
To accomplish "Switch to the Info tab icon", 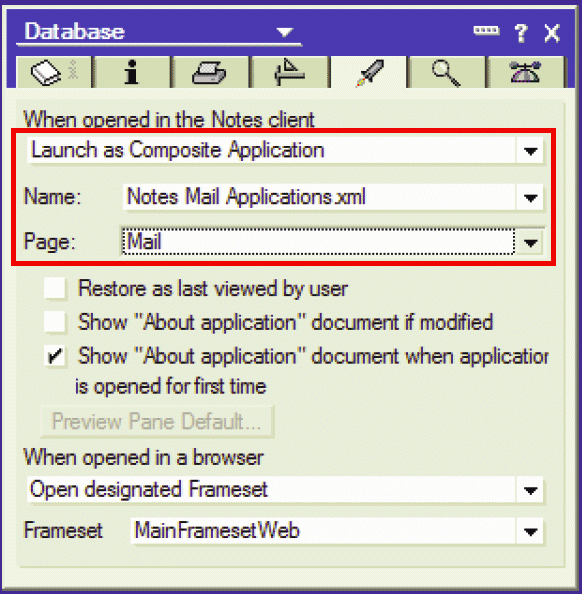I will tap(132, 72).
